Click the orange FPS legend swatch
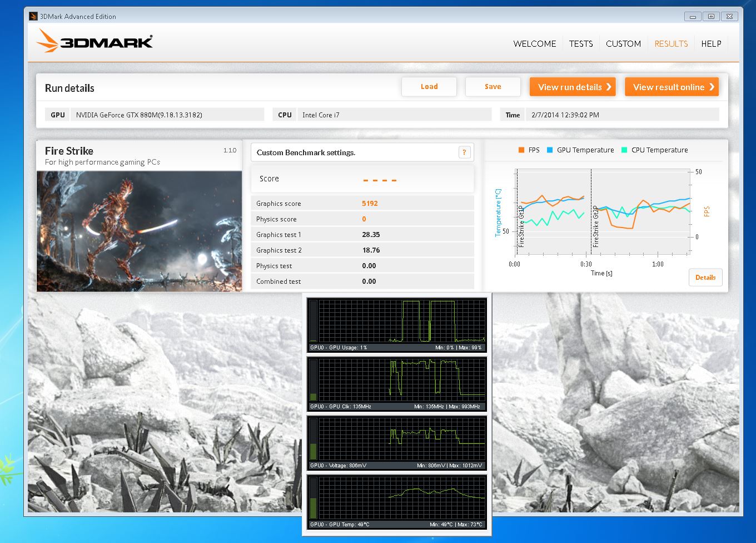The image size is (756, 543). coord(521,150)
